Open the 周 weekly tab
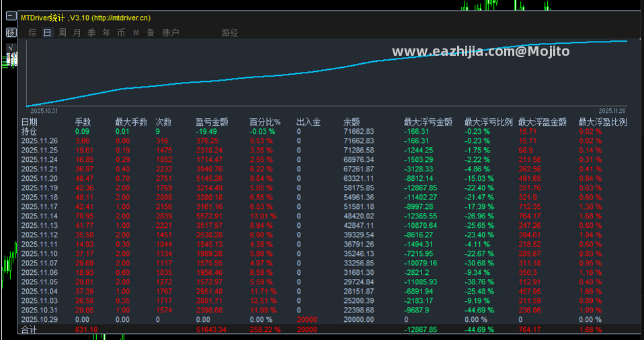This screenshot has height=340, width=644. tap(62, 33)
